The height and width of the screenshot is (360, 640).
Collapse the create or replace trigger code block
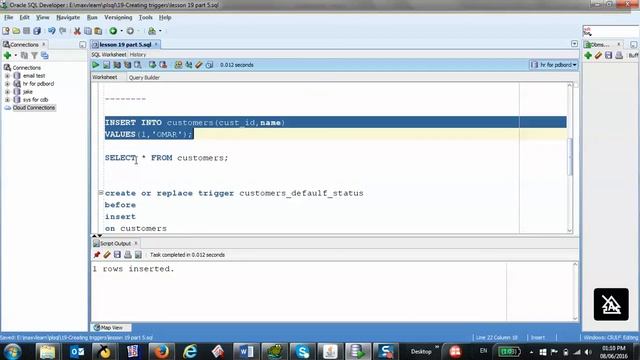point(101,193)
